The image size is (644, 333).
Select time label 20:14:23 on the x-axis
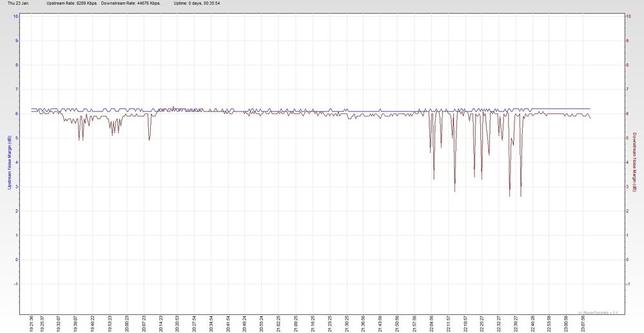coord(161,323)
